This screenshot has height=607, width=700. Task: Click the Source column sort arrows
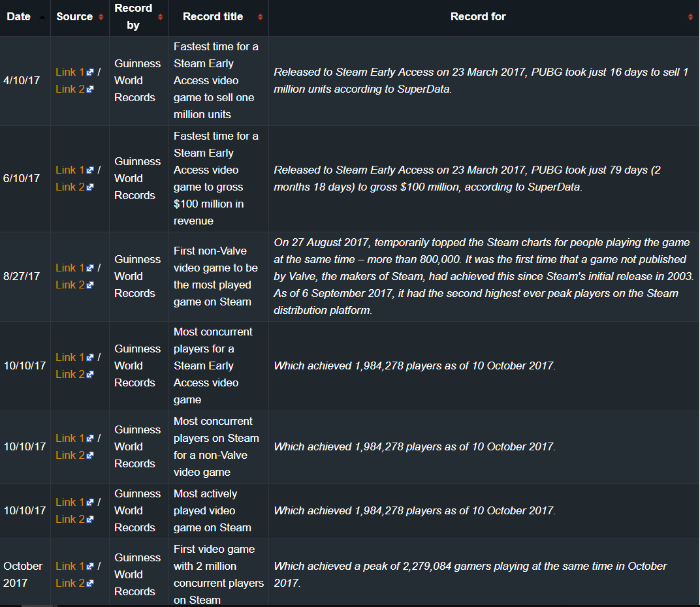click(x=101, y=17)
